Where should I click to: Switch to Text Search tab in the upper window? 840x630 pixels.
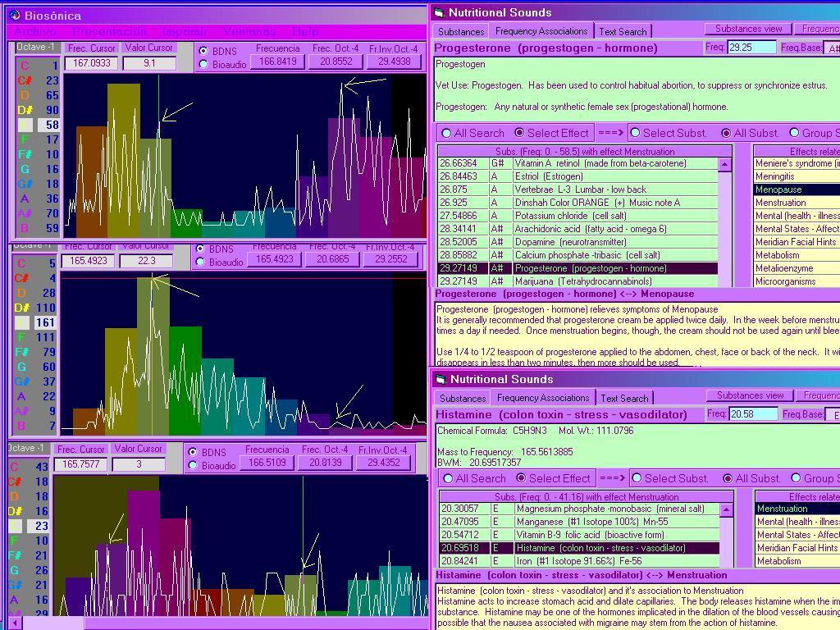click(x=623, y=32)
